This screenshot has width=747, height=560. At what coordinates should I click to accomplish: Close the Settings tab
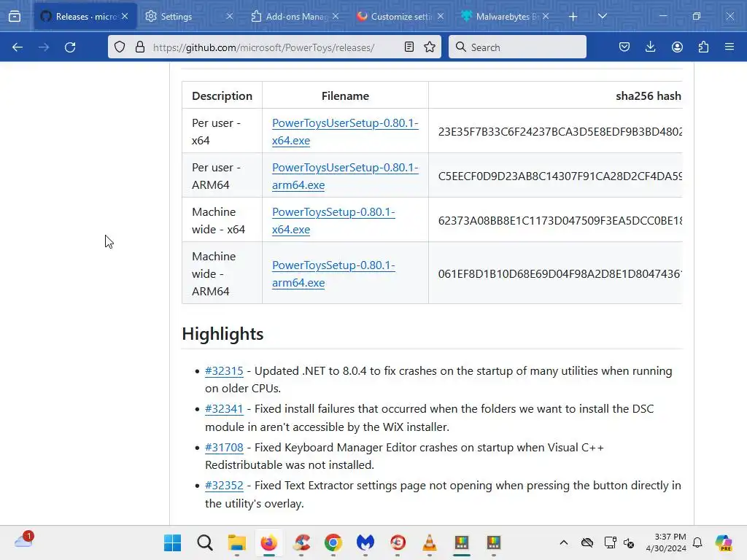point(230,16)
